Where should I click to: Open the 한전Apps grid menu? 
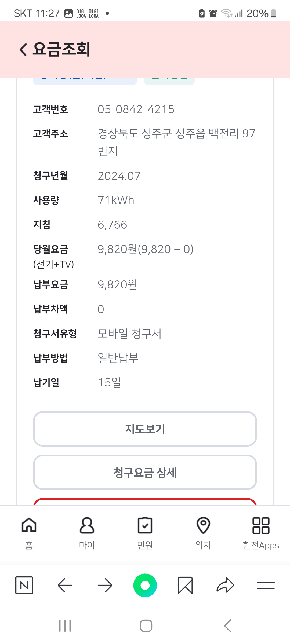(261, 532)
